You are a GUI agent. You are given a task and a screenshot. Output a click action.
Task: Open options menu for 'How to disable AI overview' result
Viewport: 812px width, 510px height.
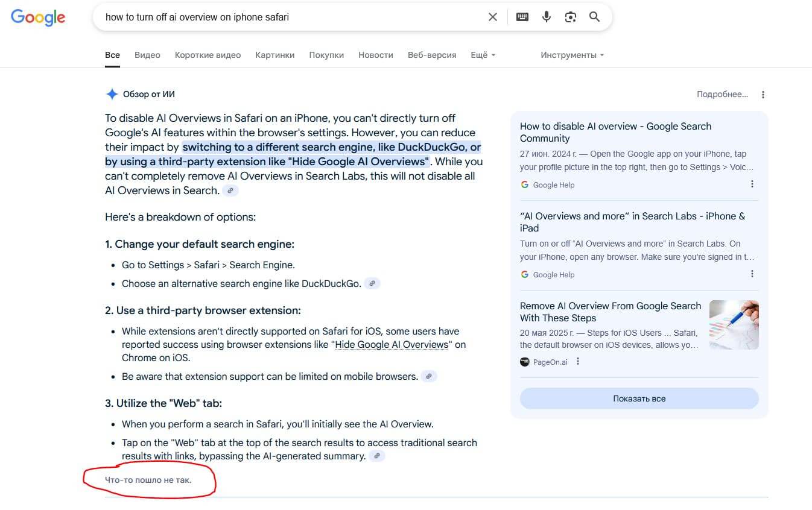click(752, 184)
